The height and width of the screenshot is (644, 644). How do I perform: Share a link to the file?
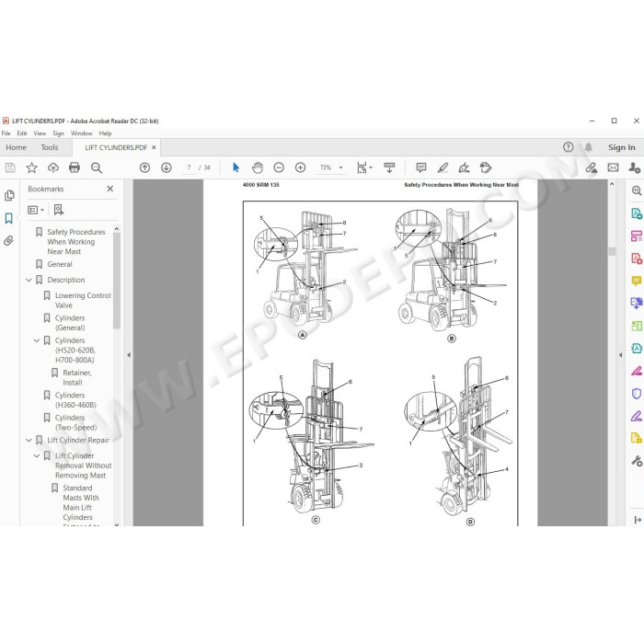coord(592,167)
